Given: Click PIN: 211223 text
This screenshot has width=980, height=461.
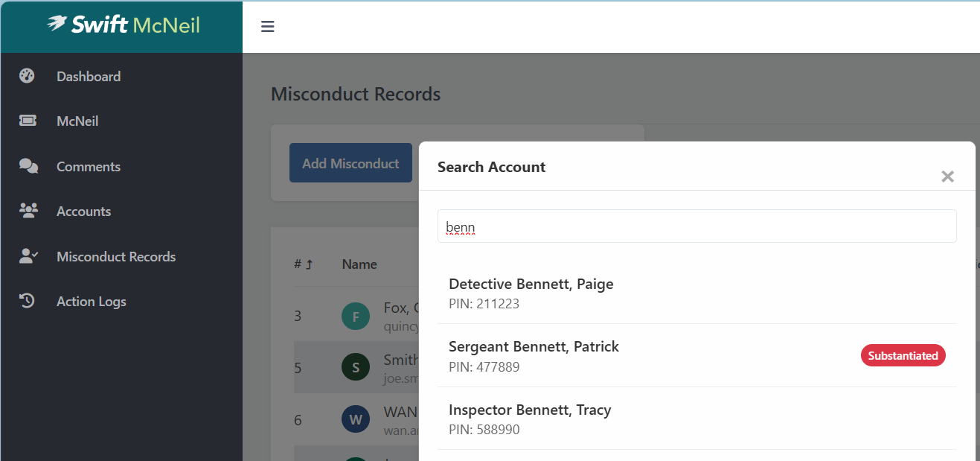Looking at the screenshot, I should point(484,304).
